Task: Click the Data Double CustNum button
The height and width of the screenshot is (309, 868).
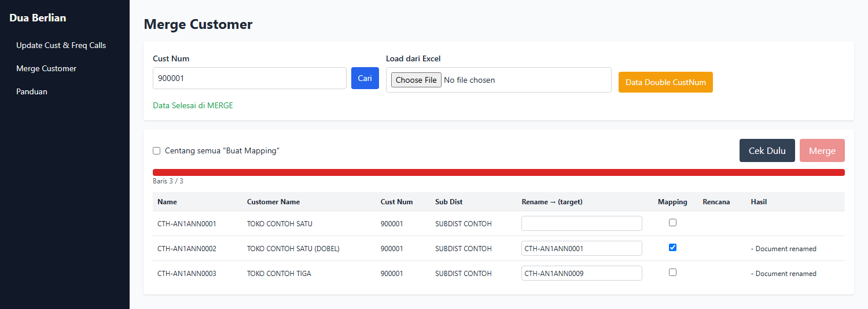Action: [665, 82]
